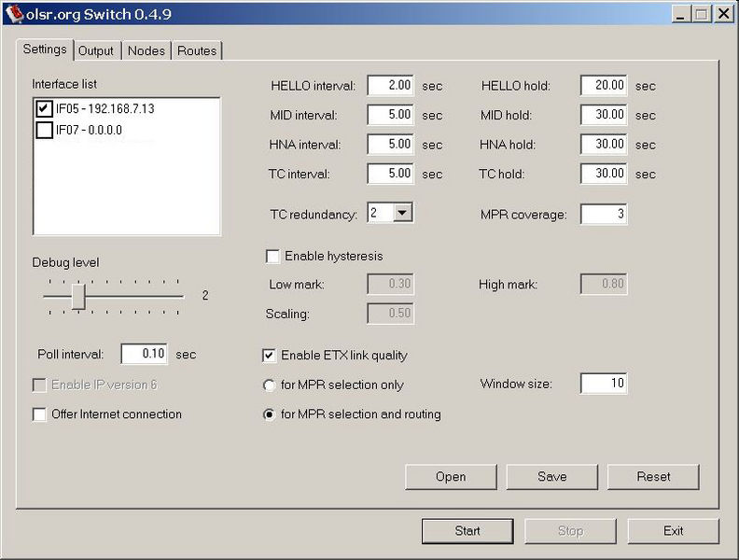Uncheck the IF05 - 192.168.7.13 interface checkbox
739x560 pixels.
(44, 109)
